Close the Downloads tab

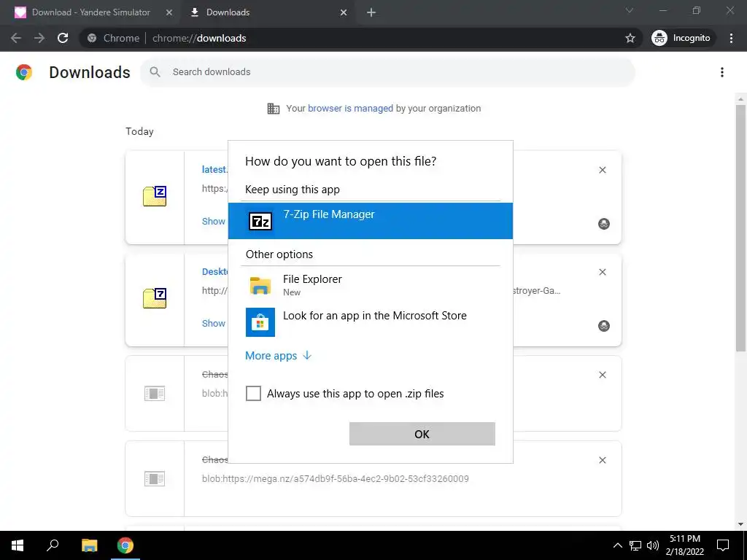(x=344, y=12)
